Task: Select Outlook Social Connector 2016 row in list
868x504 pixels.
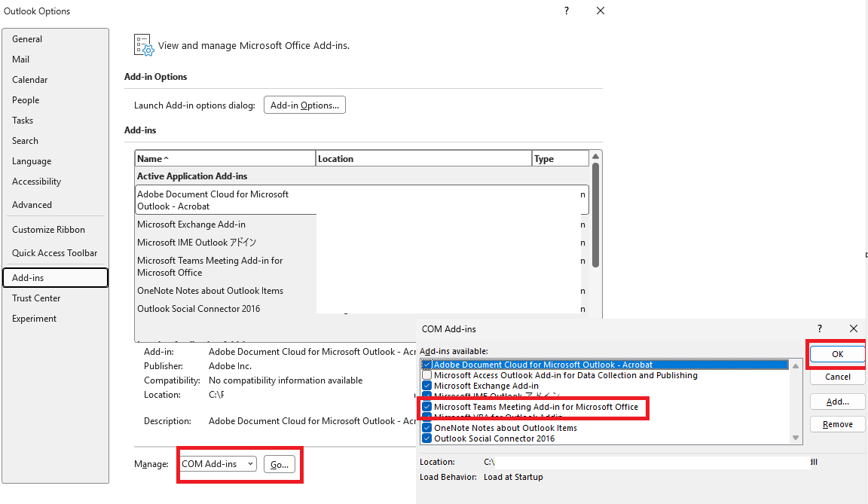Action: (x=362, y=309)
